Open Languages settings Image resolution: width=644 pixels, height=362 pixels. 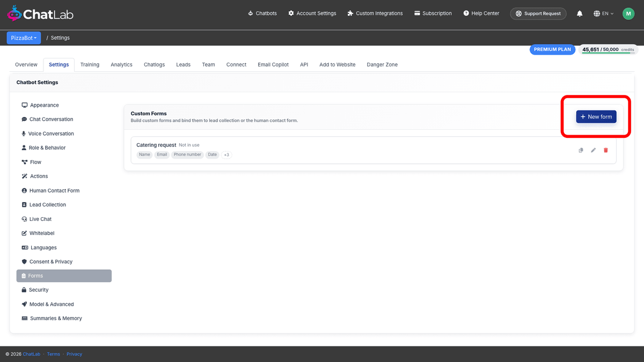(64, 247)
